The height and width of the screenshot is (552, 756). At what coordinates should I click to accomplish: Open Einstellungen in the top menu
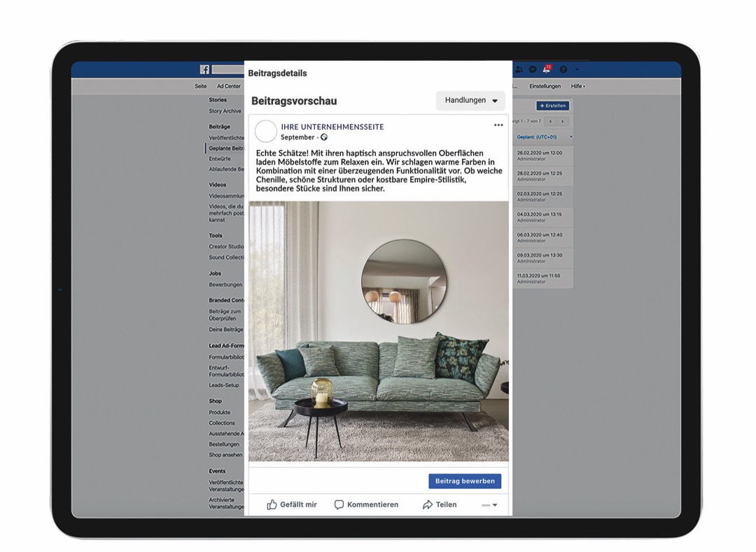pos(547,85)
